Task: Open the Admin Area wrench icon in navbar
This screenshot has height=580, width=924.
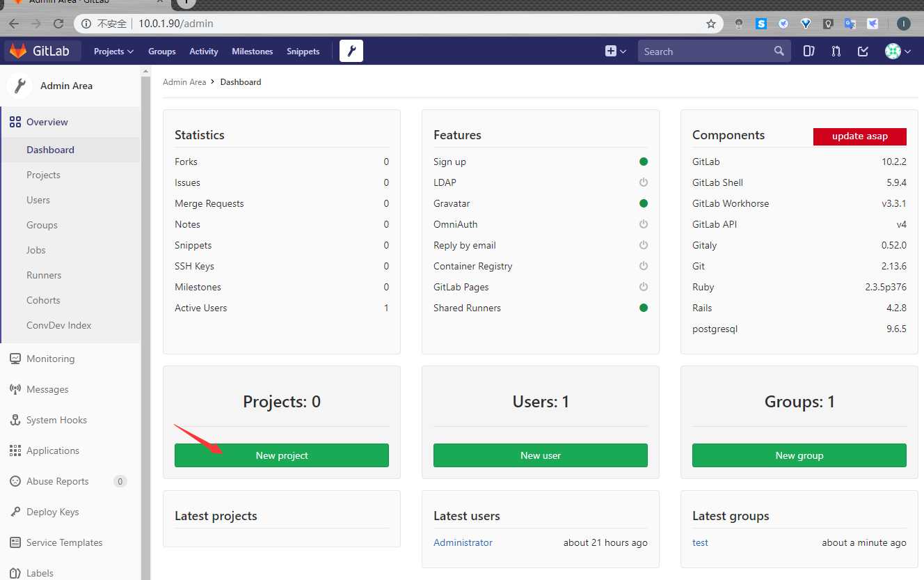Action: [351, 51]
